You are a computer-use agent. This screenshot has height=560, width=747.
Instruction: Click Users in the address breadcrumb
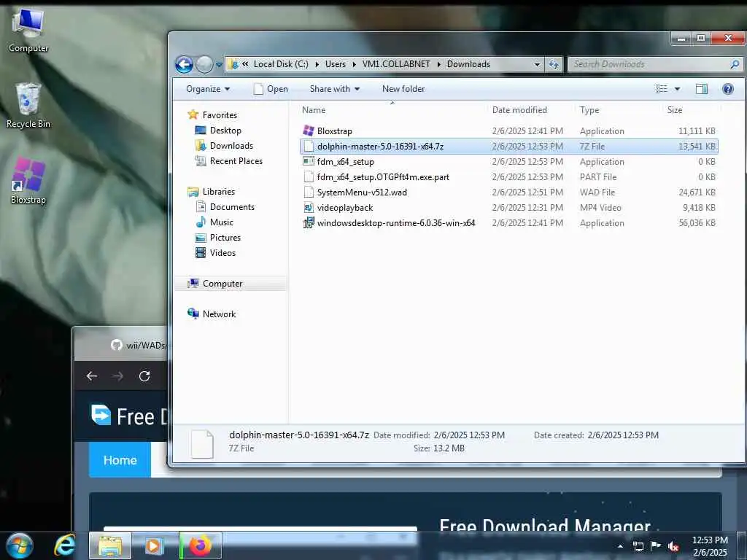click(x=336, y=64)
